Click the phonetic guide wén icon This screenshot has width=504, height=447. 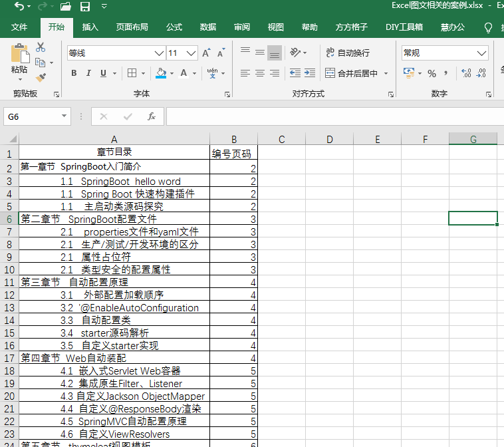click(212, 73)
